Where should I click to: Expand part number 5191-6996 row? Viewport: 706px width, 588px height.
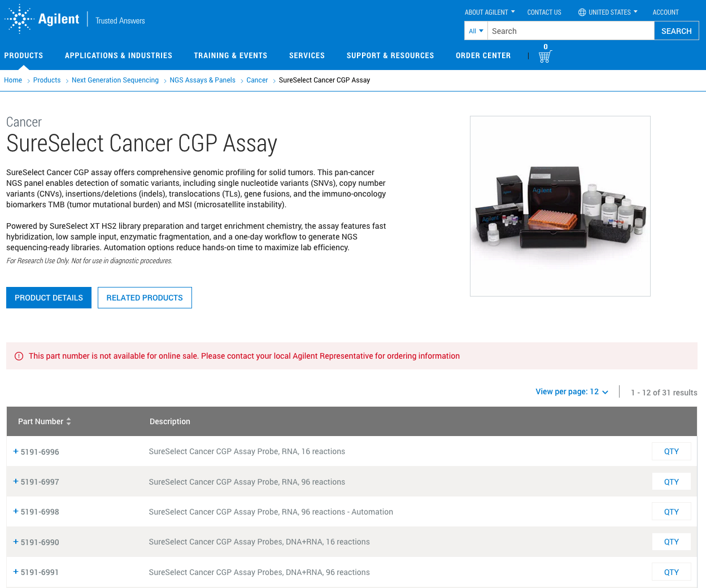pos(16,451)
